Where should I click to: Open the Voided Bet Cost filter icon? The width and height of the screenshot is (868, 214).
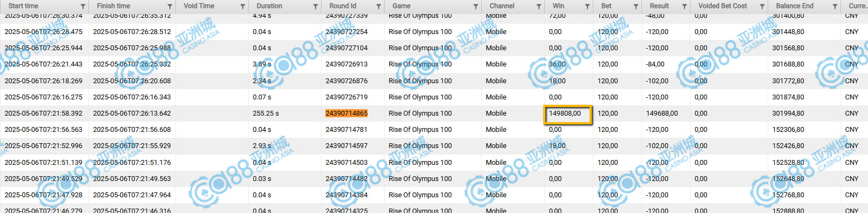pos(762,6)
